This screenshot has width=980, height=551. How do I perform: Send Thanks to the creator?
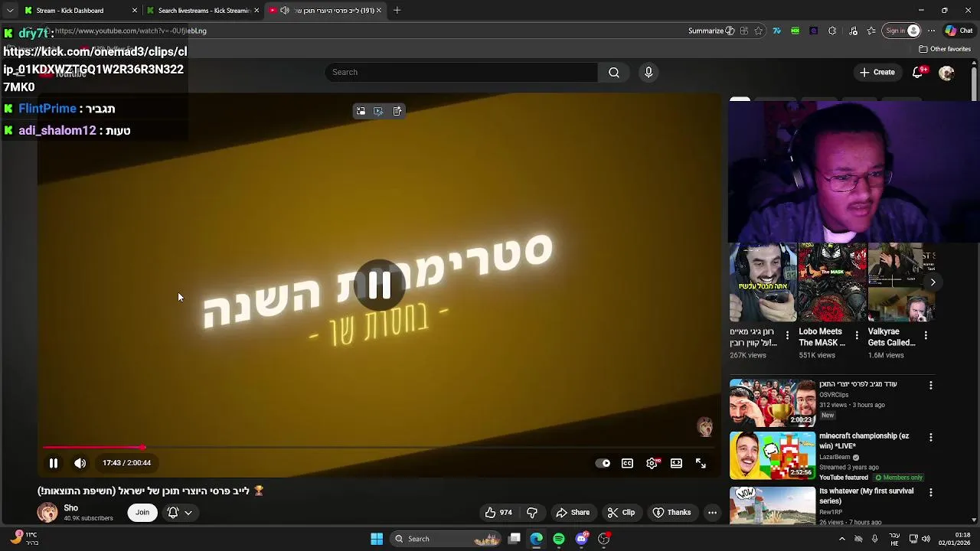pyautogui.click(x=671, y=513)
